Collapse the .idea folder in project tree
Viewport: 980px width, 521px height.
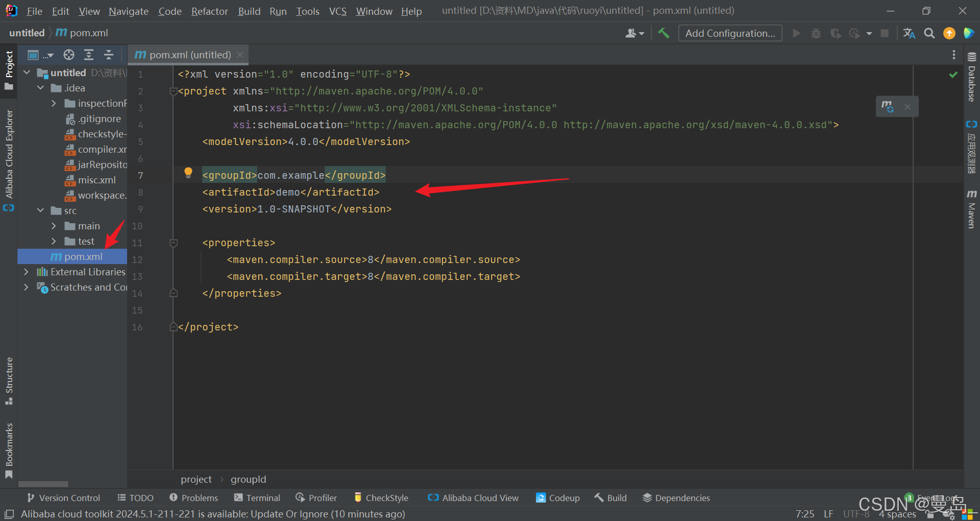click(x=40, y=88)
